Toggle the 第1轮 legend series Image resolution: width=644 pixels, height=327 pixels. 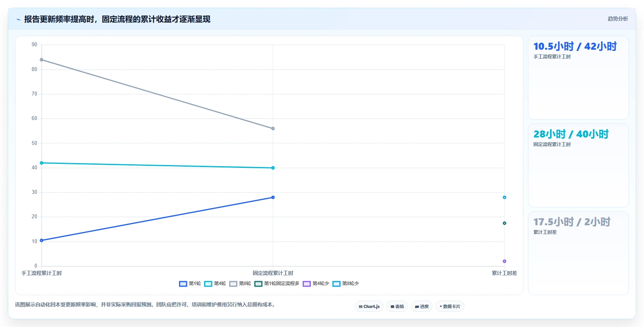(190, 284)
